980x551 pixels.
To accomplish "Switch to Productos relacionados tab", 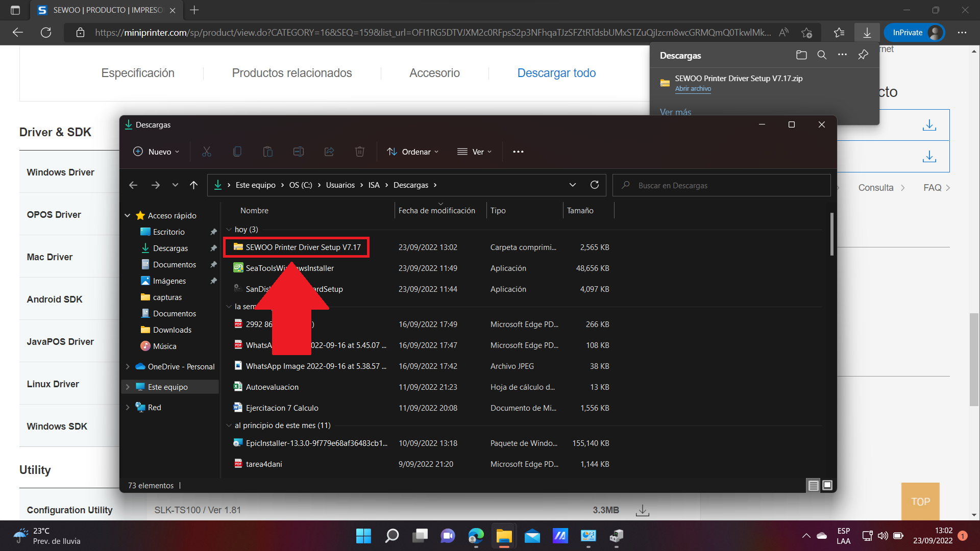I will [x=292, y=73].
